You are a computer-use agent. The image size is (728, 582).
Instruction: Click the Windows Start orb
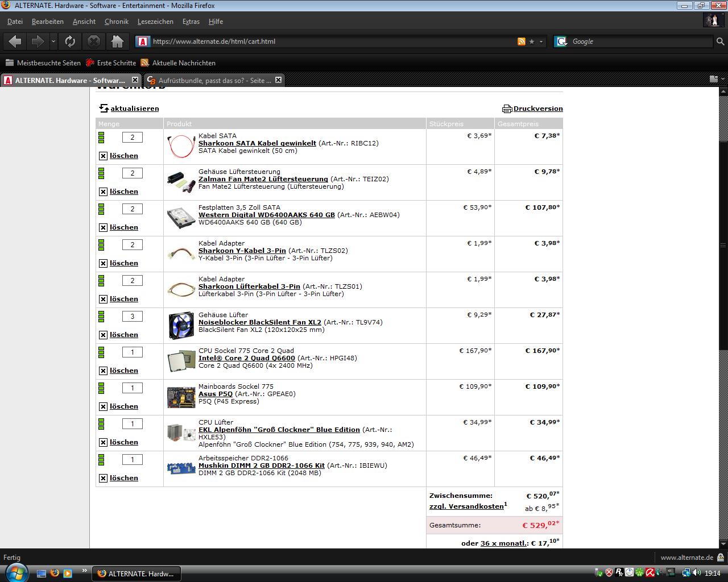click(15, 572)
